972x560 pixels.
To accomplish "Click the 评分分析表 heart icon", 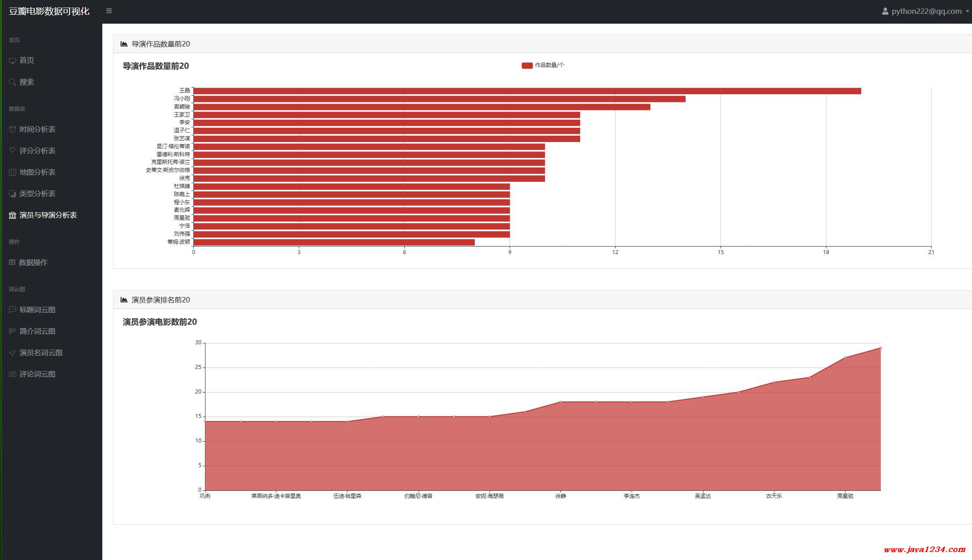I will point(13,151).
